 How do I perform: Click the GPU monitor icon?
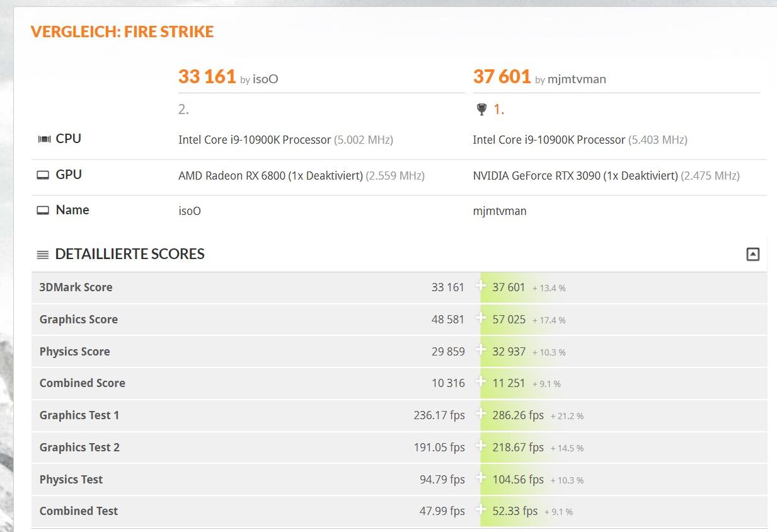point(43,175)
